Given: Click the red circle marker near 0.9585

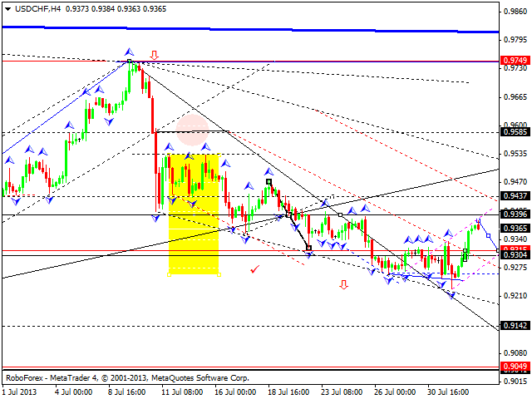Looking at the screenshot, I should (191, 127).
